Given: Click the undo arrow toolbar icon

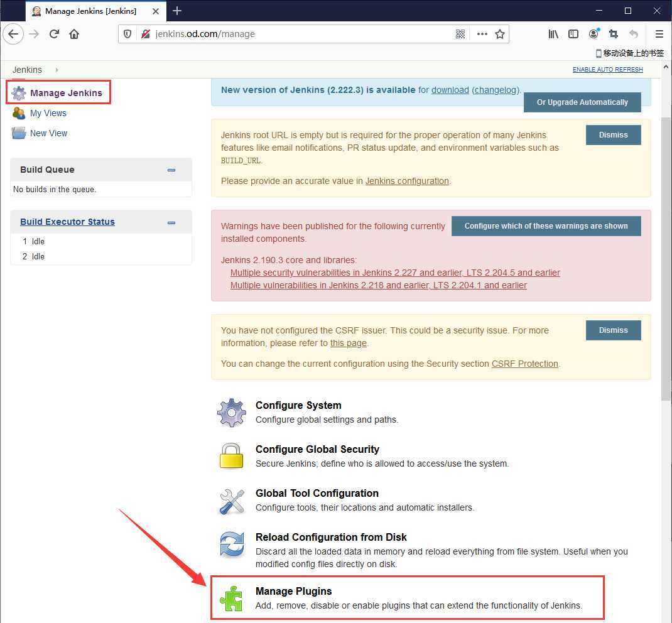Looking at the screenshot, I should pos(634,34).
